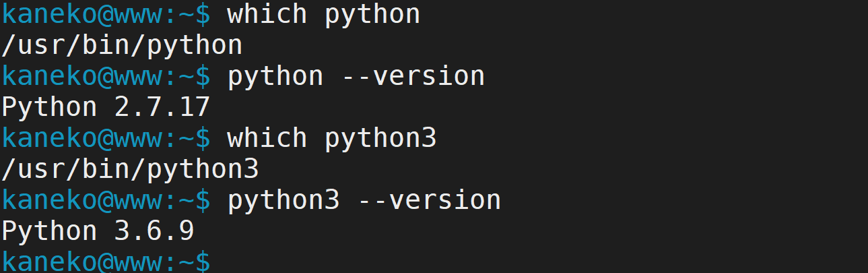Image resolution: width=868 pixels, height=273 pixels.
Task: Click the "Python 3.6.9" output line
Action: 98,231
